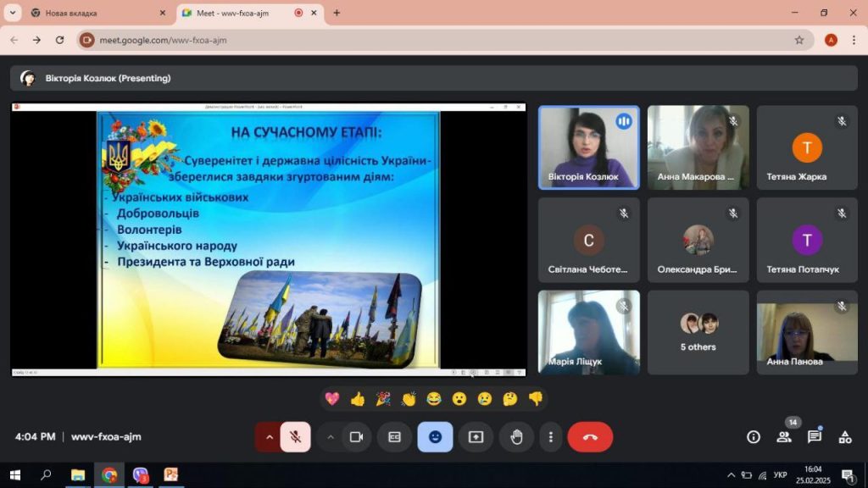The height and width of the screenshot is (488, 868).
Task: Leave the call with red hang-up button
Action: (x=590, y=437)
